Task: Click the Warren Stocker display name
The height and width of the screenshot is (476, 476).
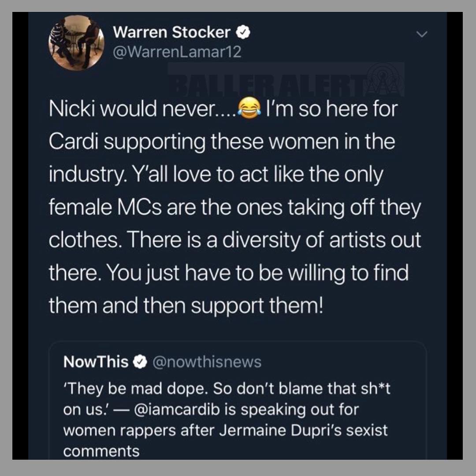Action: 172,32
